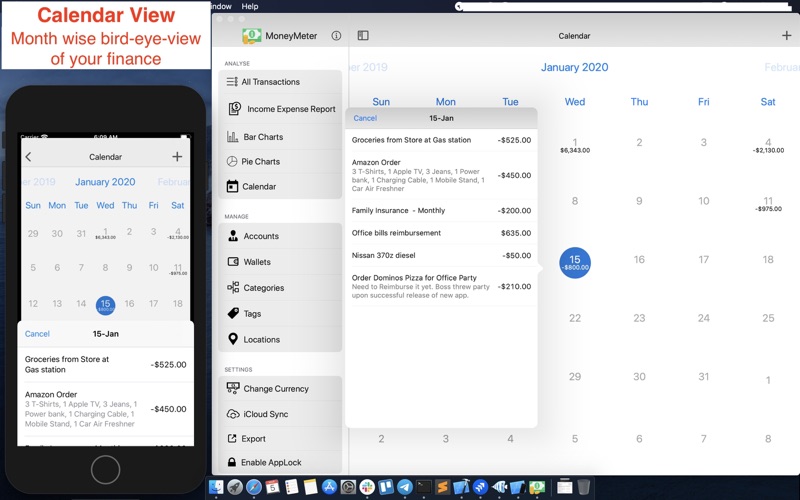The width and height of the screenshot is (800, 500).
Task: Select January 22 on desktop calendar
Action: [x=575, y=318]
